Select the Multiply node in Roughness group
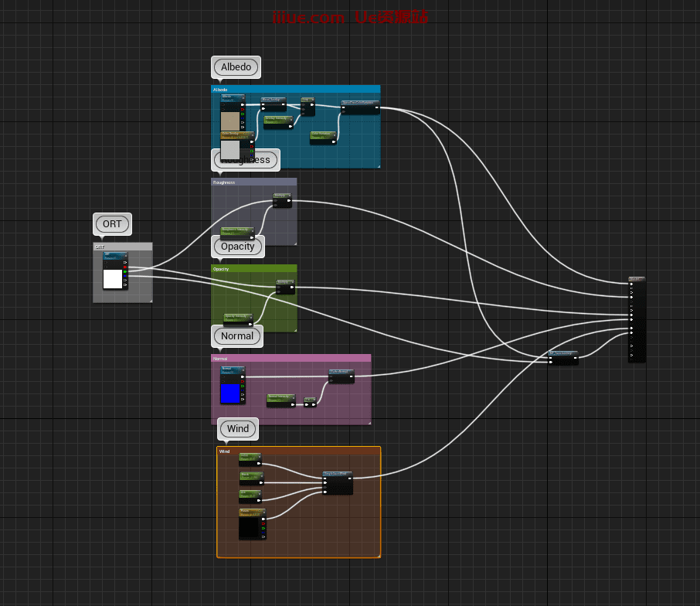 coord(282,200)
